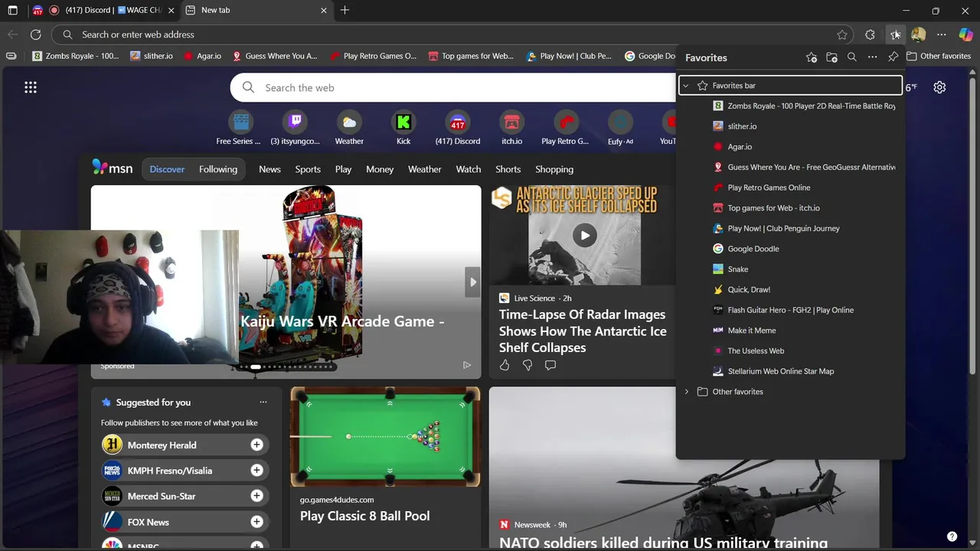The width and height of the screenshot is (980, 551).
Task: Follow FOX News plus button
Action: 256,522
